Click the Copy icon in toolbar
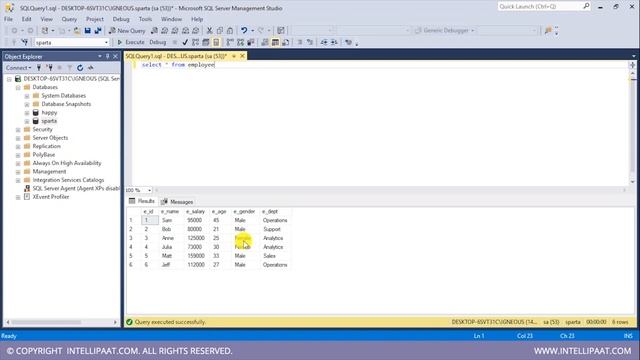Viewport: 640px width, 360px height. coord(220,31)
